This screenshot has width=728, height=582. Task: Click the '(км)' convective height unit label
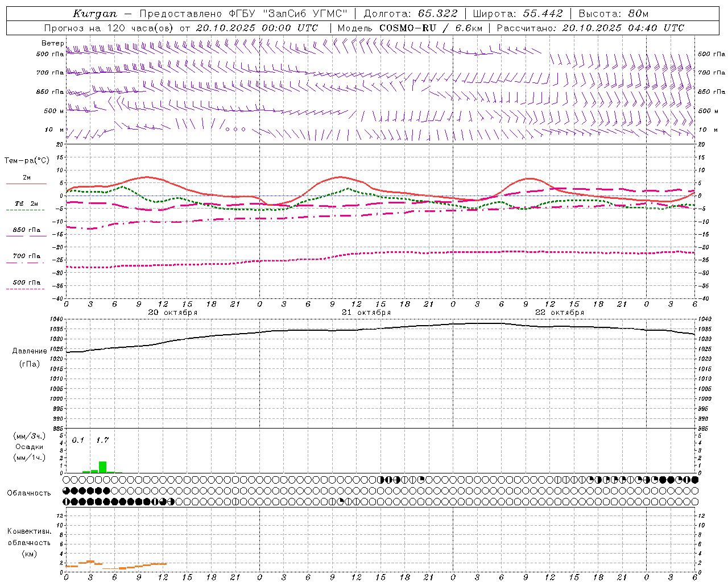29,554
